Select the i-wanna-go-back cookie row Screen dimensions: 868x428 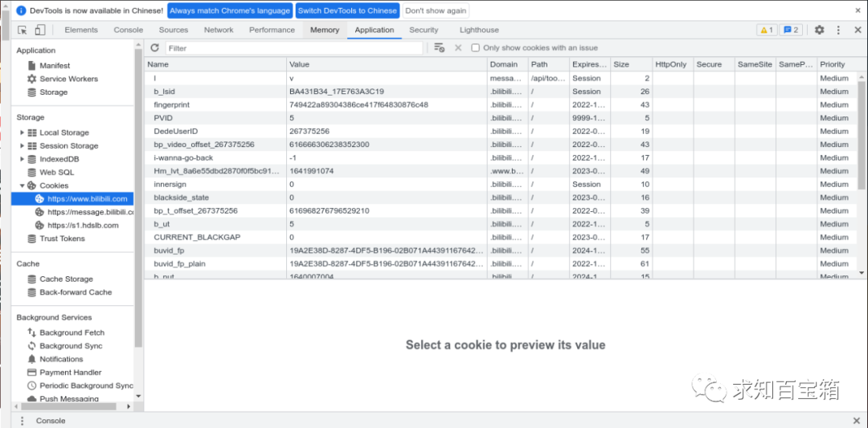(501, 157)
